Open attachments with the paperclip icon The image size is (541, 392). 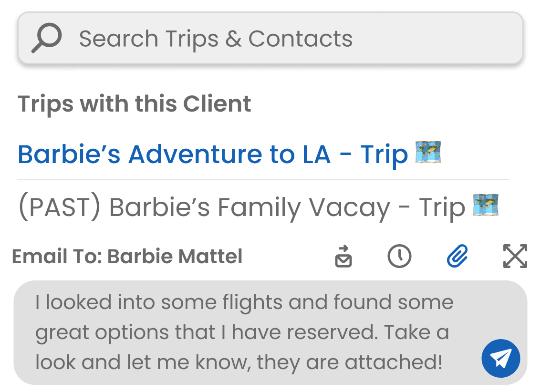point(458,257)
